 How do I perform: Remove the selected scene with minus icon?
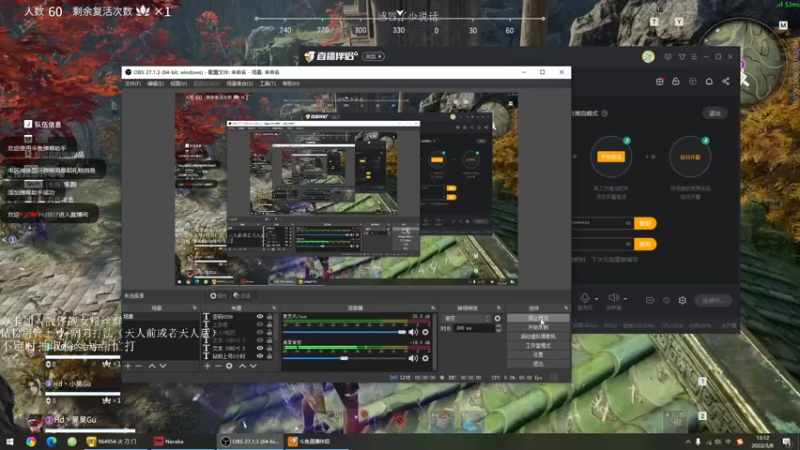[x=139, y=366]
